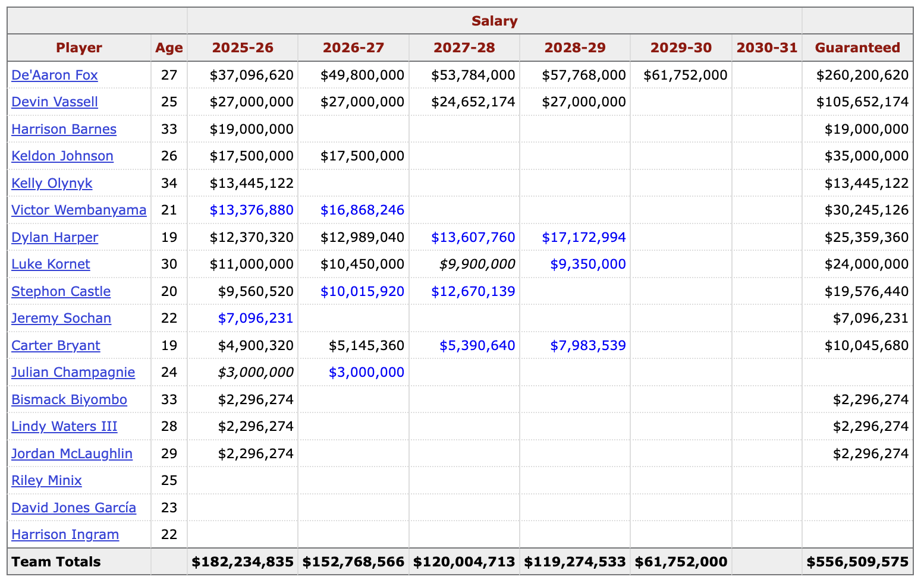This screenshot has width=924, height=586.
Task: Open Bismack Biyombo player link
Action: (x=69, y=399)
